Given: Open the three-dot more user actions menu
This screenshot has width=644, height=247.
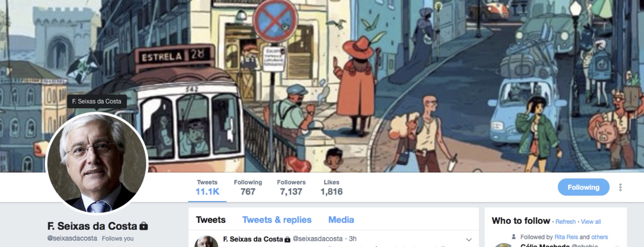Looking at the screenshot, I should pyautogui.click(x=620, y=187).
